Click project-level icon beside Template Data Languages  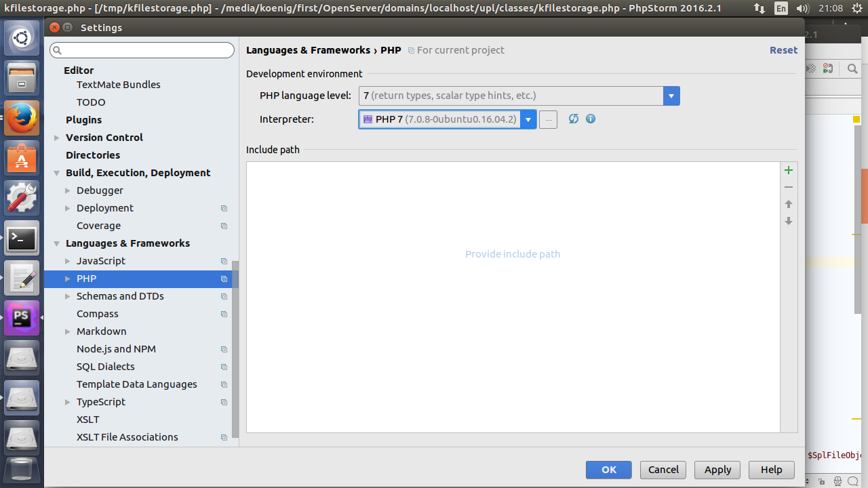point(224,384)
